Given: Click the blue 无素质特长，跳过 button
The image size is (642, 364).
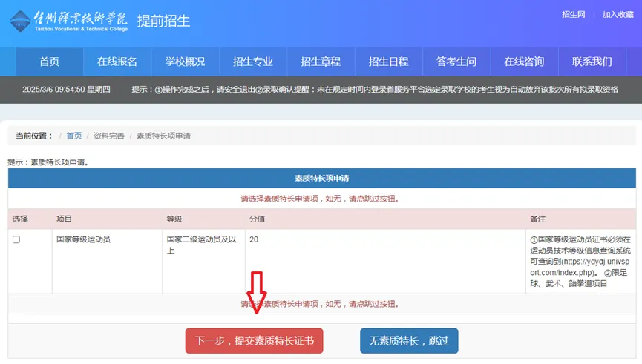Looking at the screenshot, I should (x=409, y=341).
